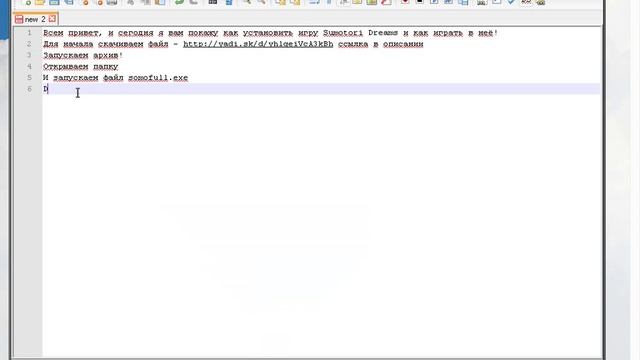This screenshot has height=360, width=640.
Task: Click line number 1 in the margin
Action: click(29, 33)
